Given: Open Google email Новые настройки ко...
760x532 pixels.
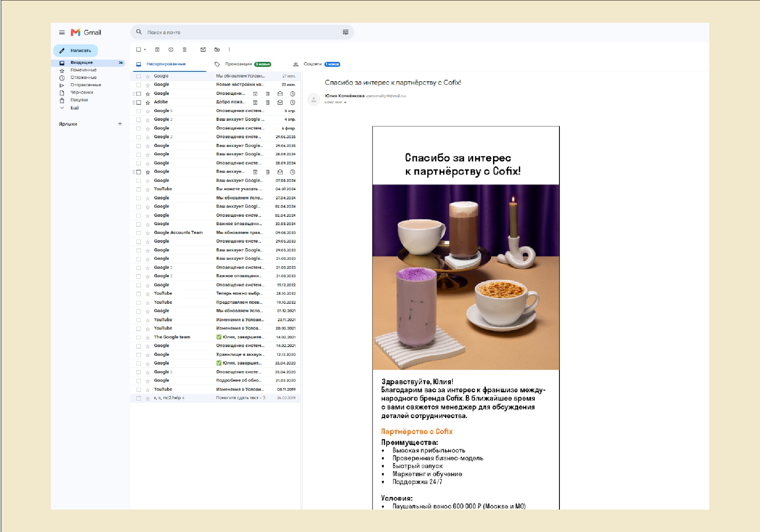Looking at the screenshot, I should [x=216, y=85].
